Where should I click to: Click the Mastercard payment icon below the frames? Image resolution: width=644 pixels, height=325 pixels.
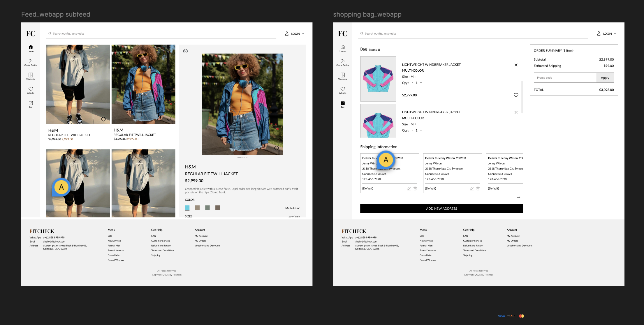point(521,316)
